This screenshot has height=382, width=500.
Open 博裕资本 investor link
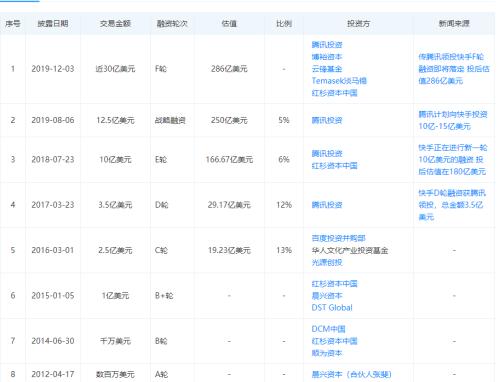[327, 57]
